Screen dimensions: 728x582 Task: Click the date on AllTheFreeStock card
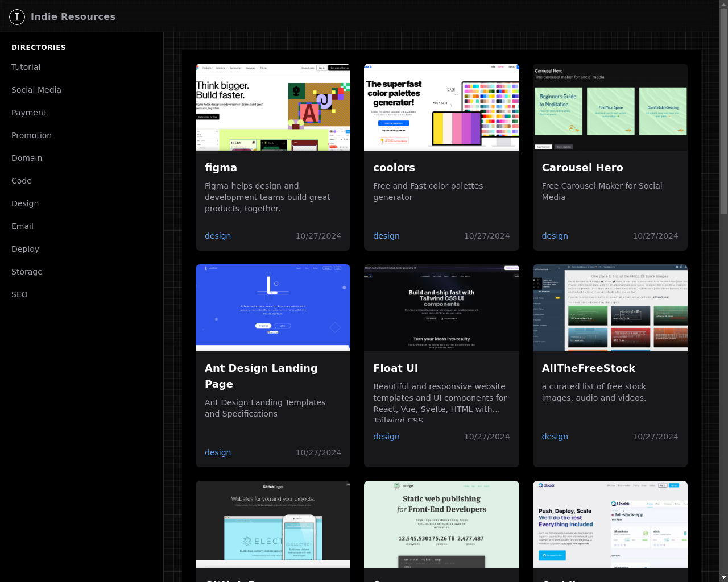(655, 436)
